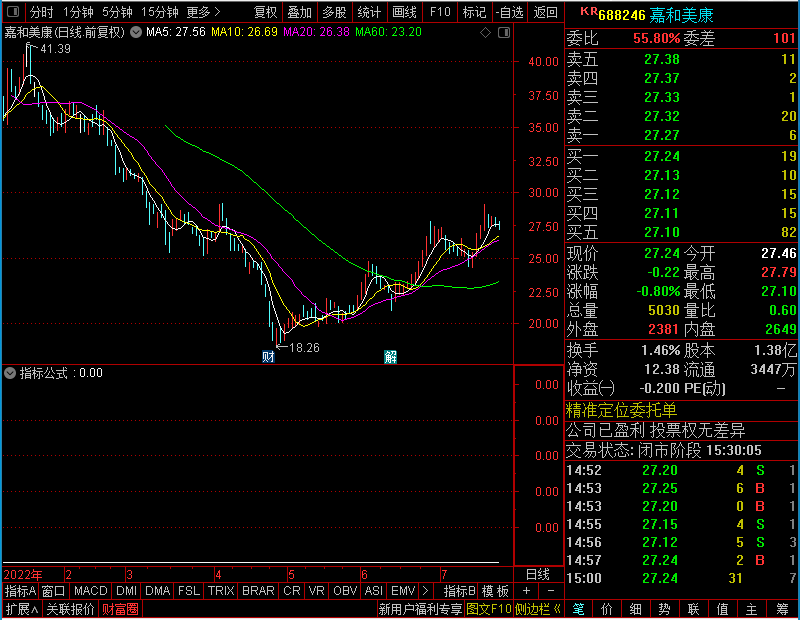Open the 模板 template button
This screenshot has height=620, width=800.
(495, 591)
